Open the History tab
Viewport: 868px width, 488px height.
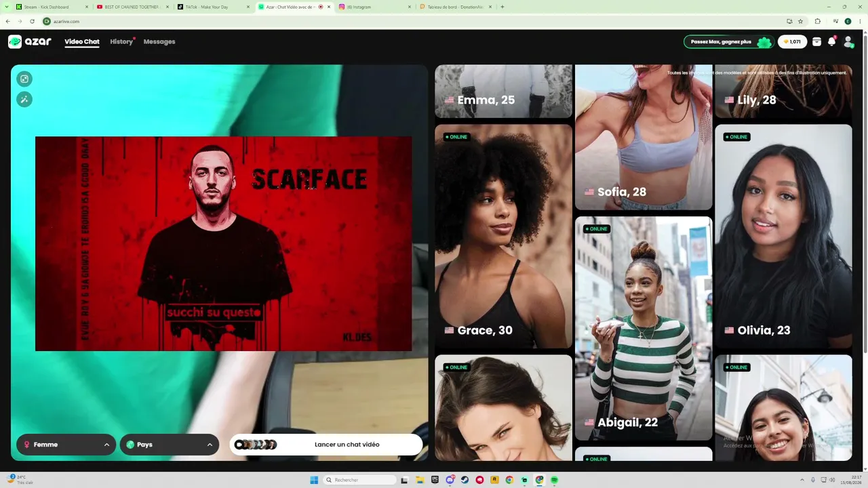121,42
